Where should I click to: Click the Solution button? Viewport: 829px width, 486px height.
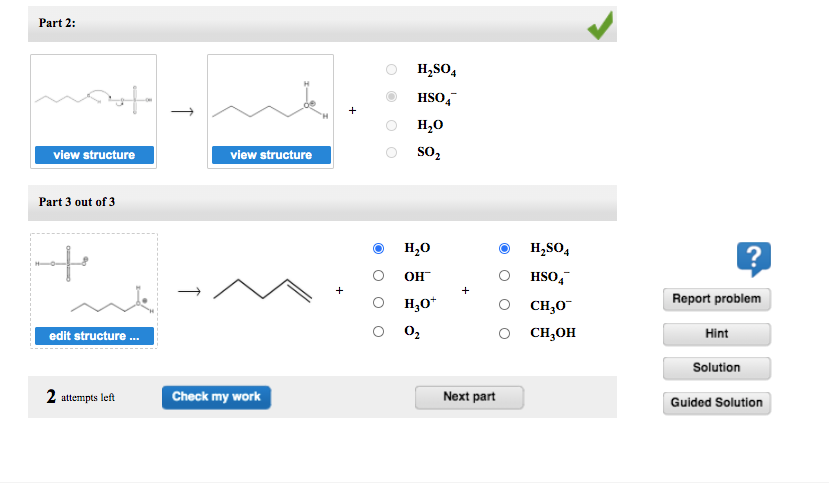click(716, 368)
